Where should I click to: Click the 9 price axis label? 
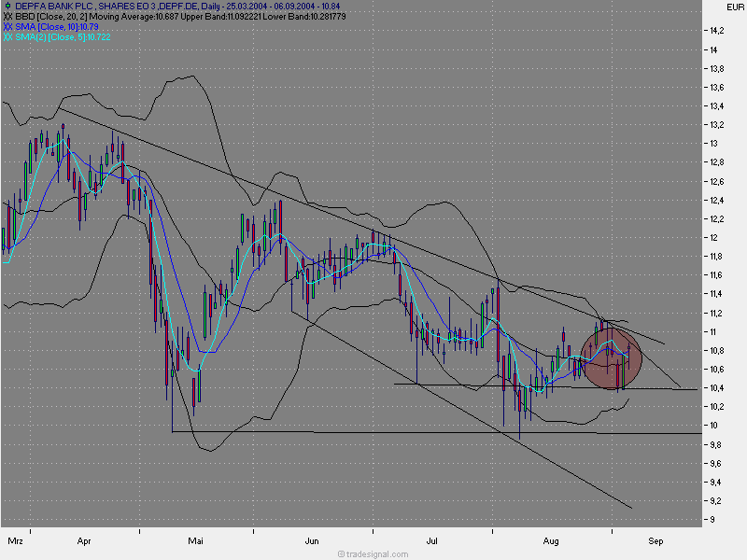pos(712,520)
